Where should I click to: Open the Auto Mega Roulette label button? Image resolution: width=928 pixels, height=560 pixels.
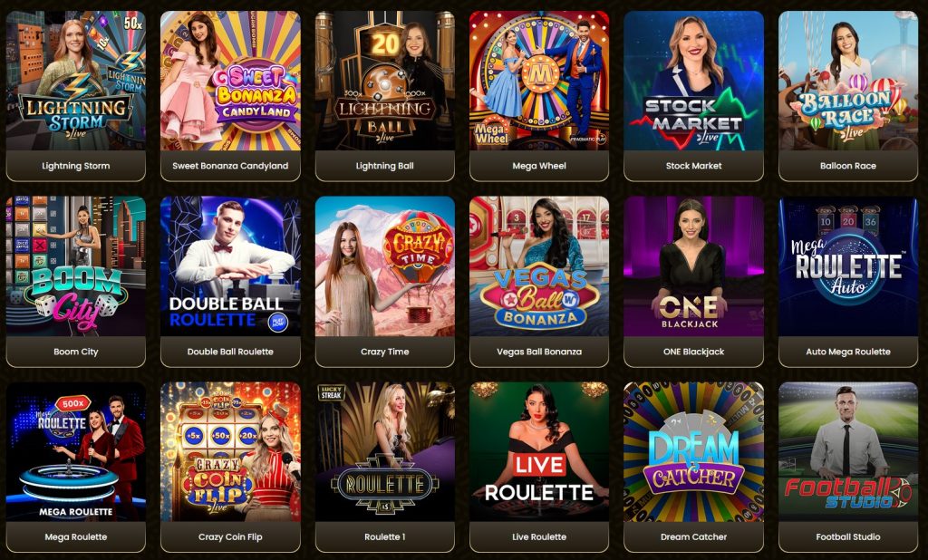tap(848, 352)
